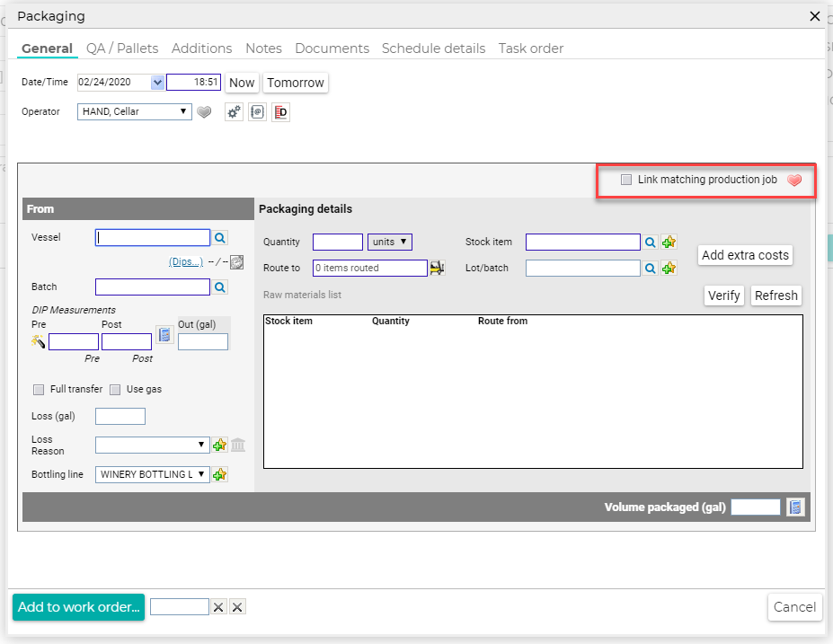Tick the Full transfer checkbox
Viewport: 833px width, 644px height.
[x=39, y=390]
